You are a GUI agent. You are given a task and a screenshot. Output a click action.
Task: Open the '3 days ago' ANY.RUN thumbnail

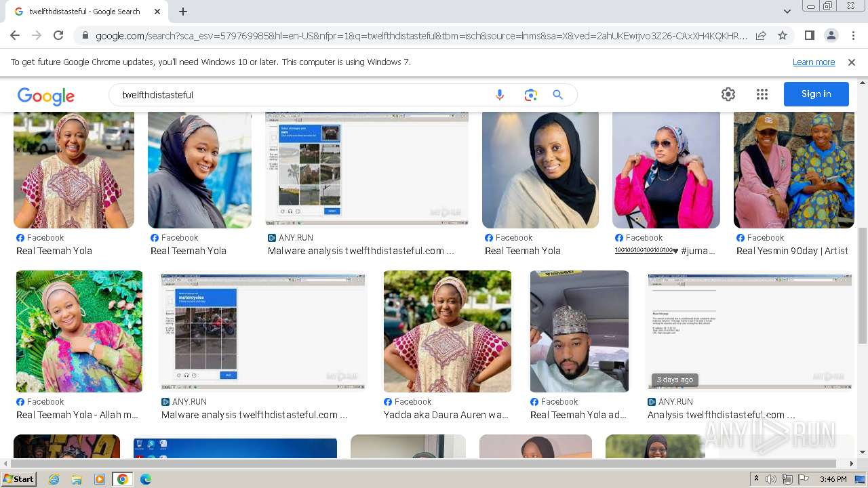[x=750, y=332]
